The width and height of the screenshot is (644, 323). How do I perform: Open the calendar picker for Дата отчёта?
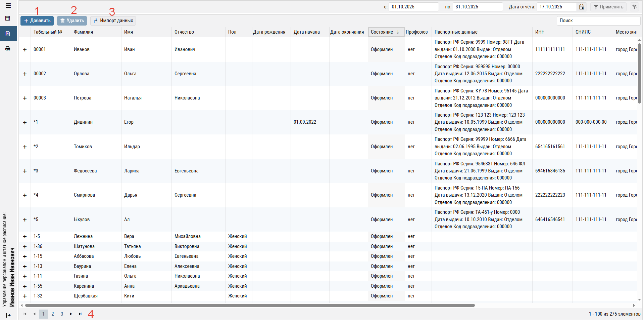pos(582,7)
